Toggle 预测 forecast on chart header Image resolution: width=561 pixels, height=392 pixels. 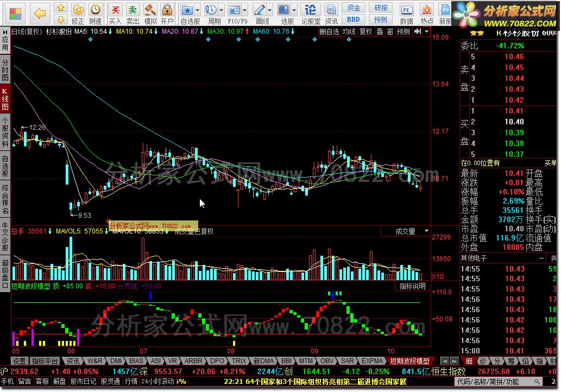[403, 31]
